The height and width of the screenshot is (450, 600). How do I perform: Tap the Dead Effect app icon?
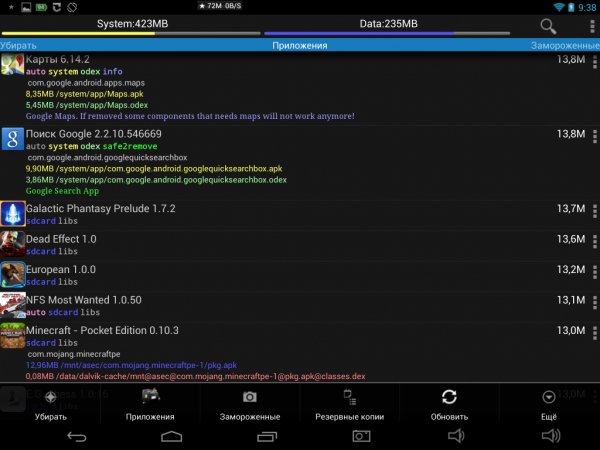click(x=13, y=244)
